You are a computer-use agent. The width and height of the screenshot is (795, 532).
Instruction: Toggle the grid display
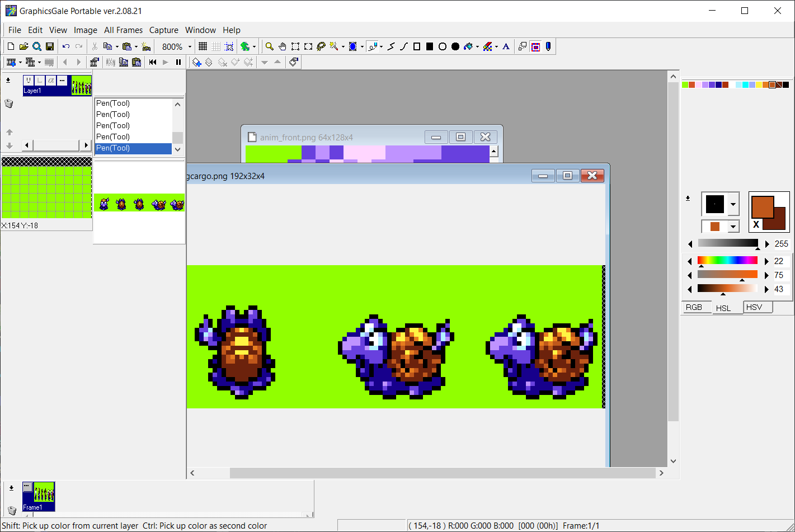tap(203, 46)
